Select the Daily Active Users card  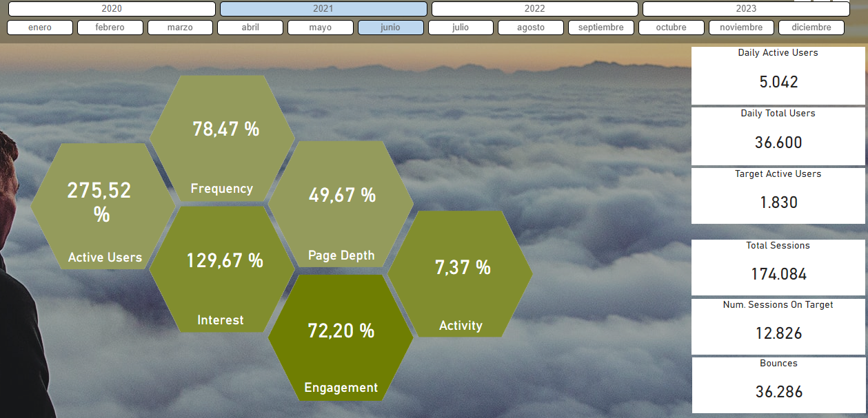click(x=778, y=75)
